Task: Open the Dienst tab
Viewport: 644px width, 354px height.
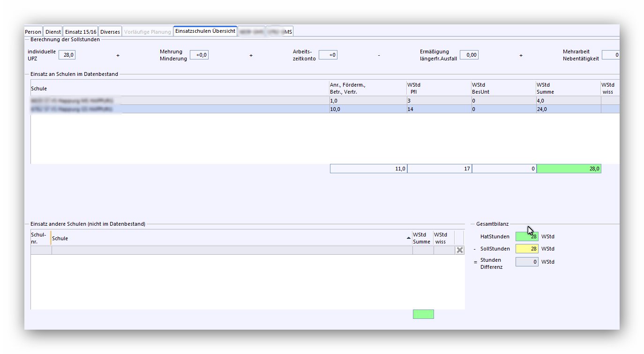Action: 53,32
